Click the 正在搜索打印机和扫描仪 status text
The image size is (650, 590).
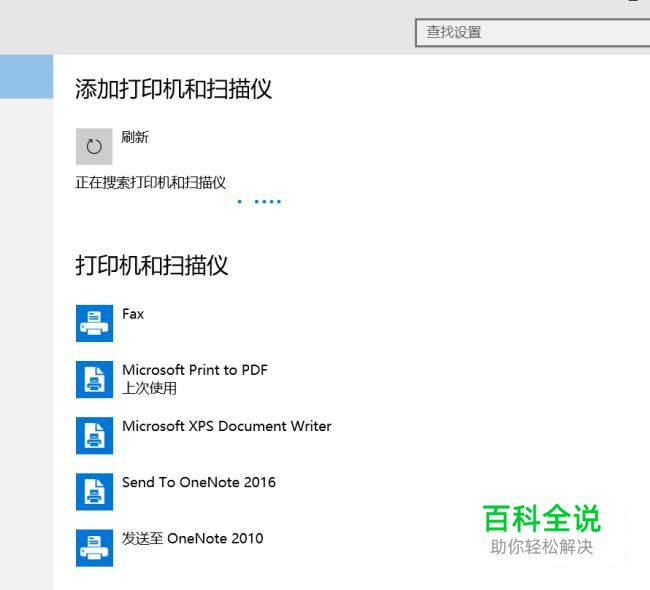(x=151, y=182)
